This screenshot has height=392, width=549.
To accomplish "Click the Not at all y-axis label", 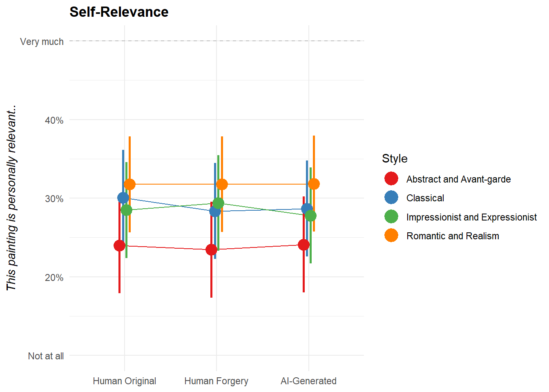I will [x=46, y=356].
